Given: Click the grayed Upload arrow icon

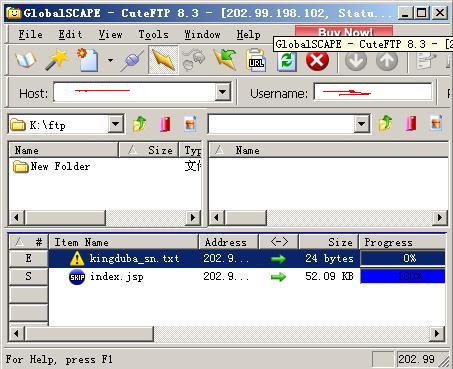Looking at the screenshot, I should [x=387, y=61].
